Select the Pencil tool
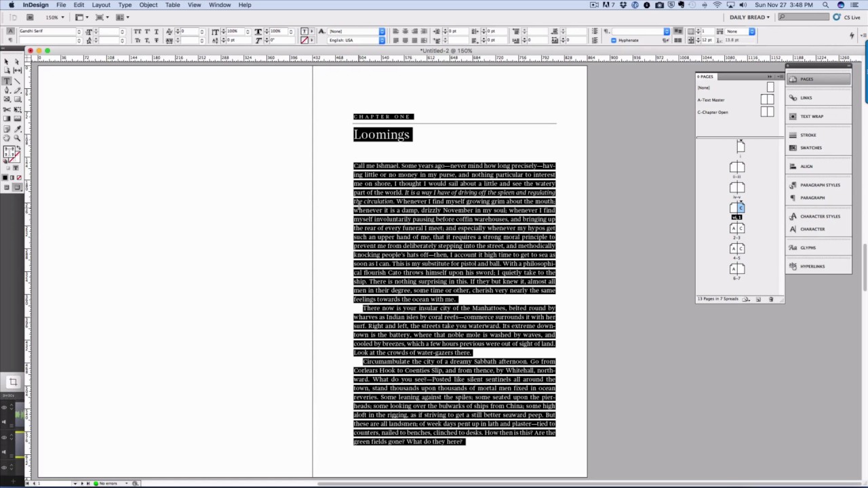This screenshot has width=868, height=488. (x=17, y=90)
